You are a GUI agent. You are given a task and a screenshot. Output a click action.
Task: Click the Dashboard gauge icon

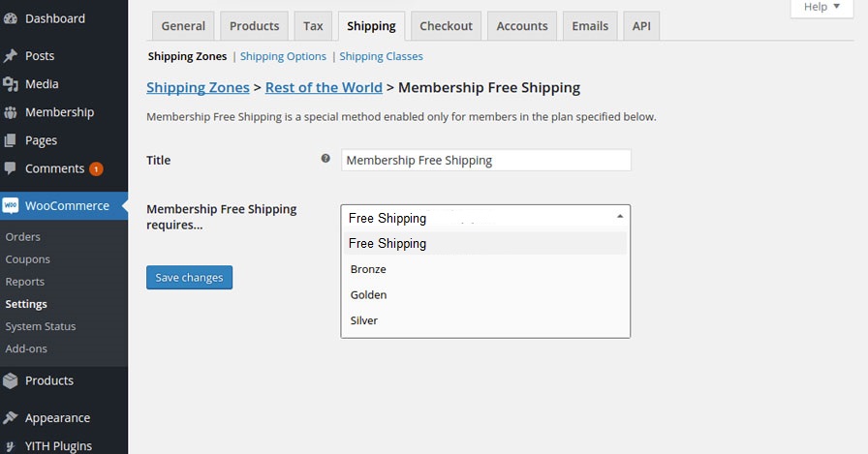(x=11, y=18)
